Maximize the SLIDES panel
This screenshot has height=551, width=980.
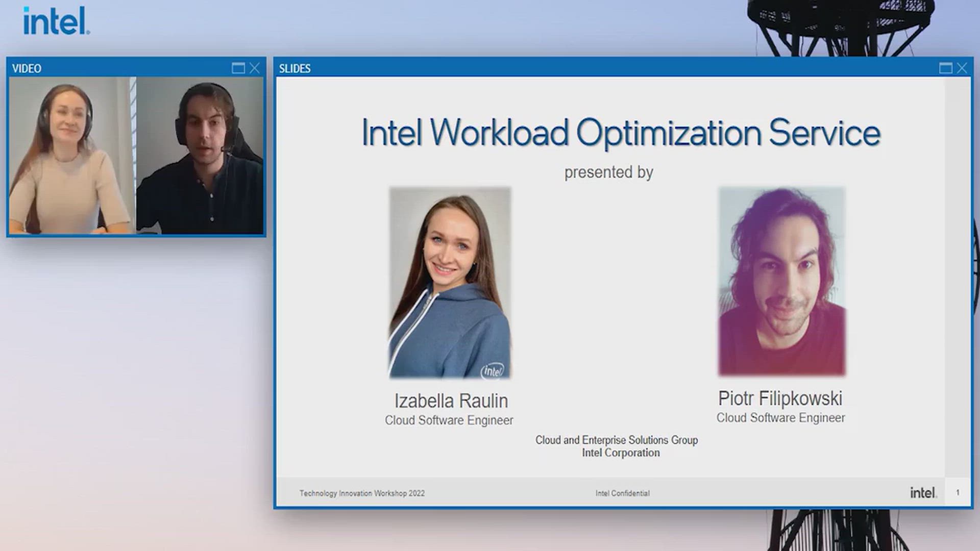coord(946,68)
